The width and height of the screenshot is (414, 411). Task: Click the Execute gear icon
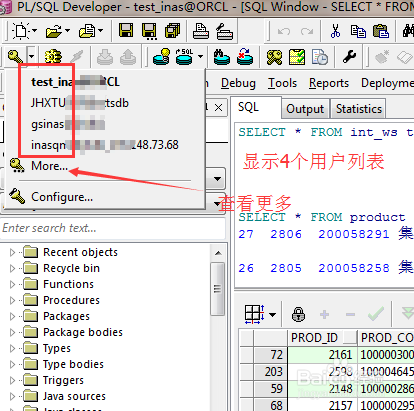click(x=53, y=57)
